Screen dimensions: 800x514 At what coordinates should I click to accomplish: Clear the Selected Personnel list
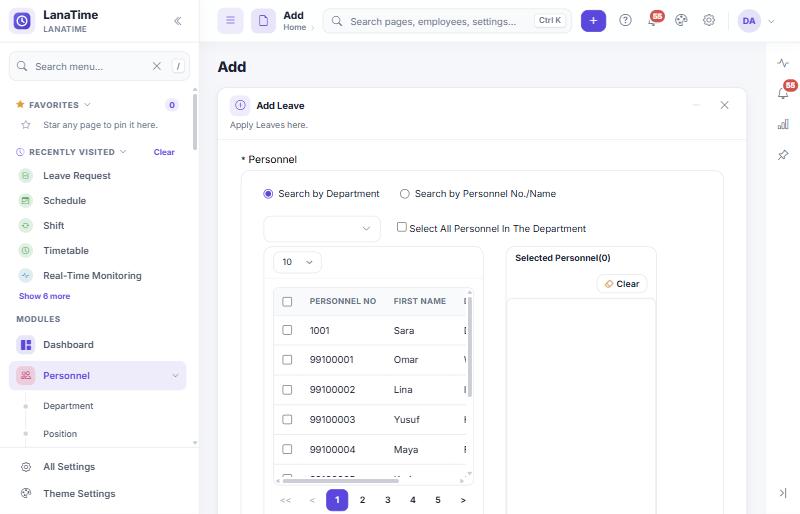(622, 284)
